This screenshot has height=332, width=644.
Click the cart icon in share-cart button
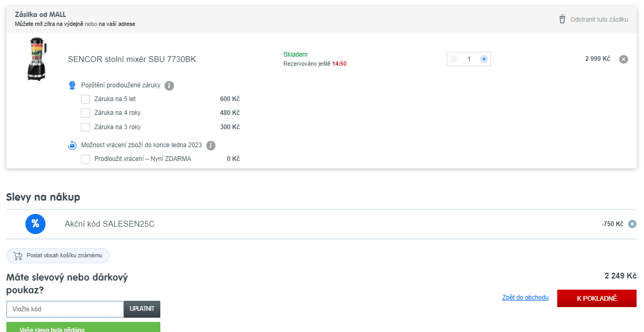(18, 256)
